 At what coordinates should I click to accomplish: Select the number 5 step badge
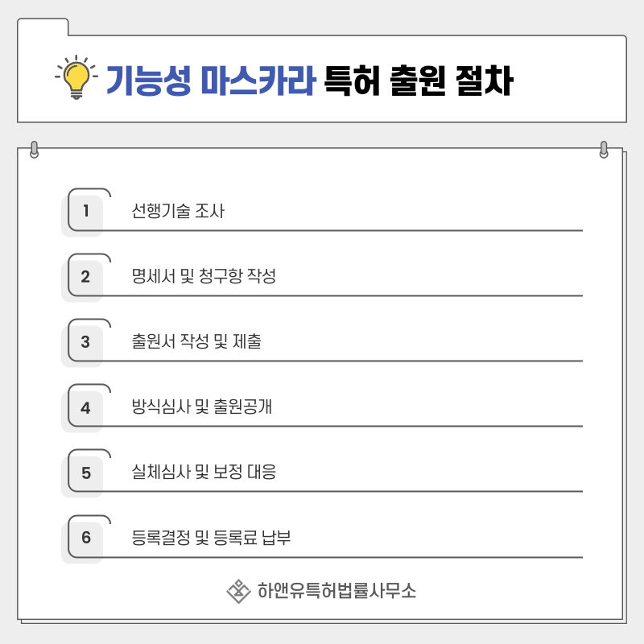[x=85, y=472]
